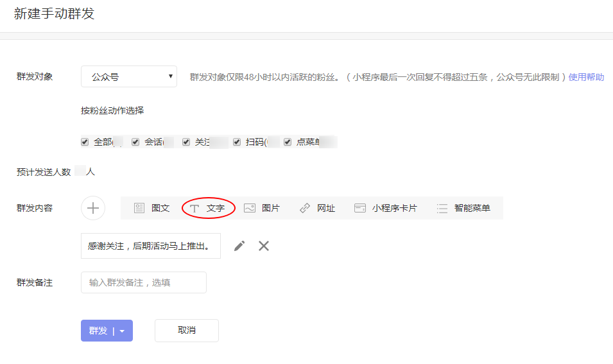Select the 图文 content type
The height and width of the screenshot is (364, 613).
pyautogui.click(x=151, y=208)
